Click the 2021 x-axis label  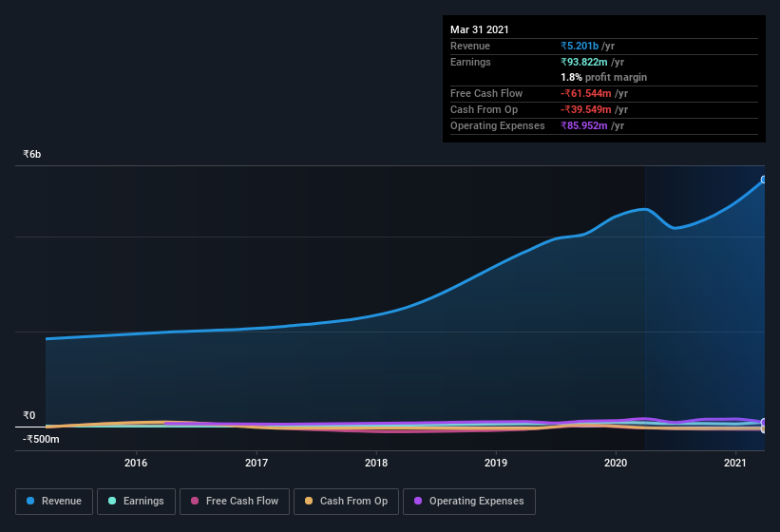tap(735, 463)
